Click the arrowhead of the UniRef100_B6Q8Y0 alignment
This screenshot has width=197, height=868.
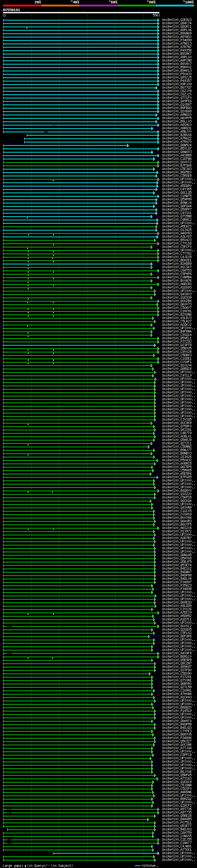point(158,491)
